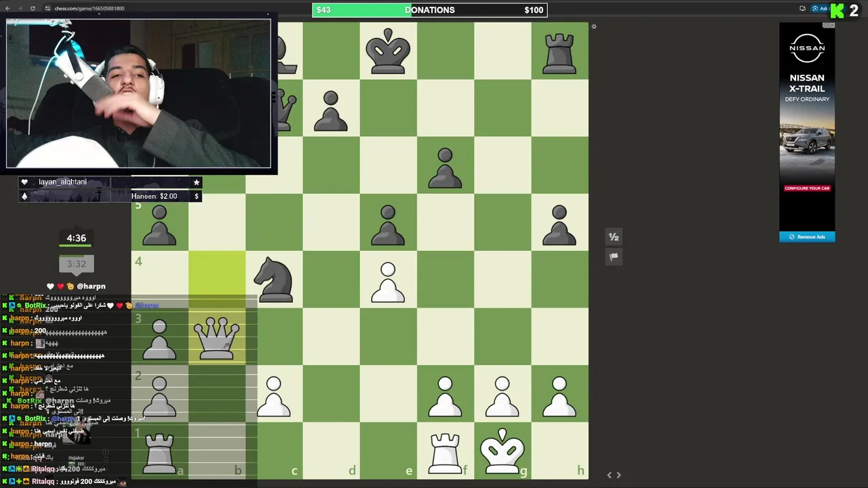Click the Haneen: $2.00 donation text
This screenshot has height=488, width=868.
(154, 197)
